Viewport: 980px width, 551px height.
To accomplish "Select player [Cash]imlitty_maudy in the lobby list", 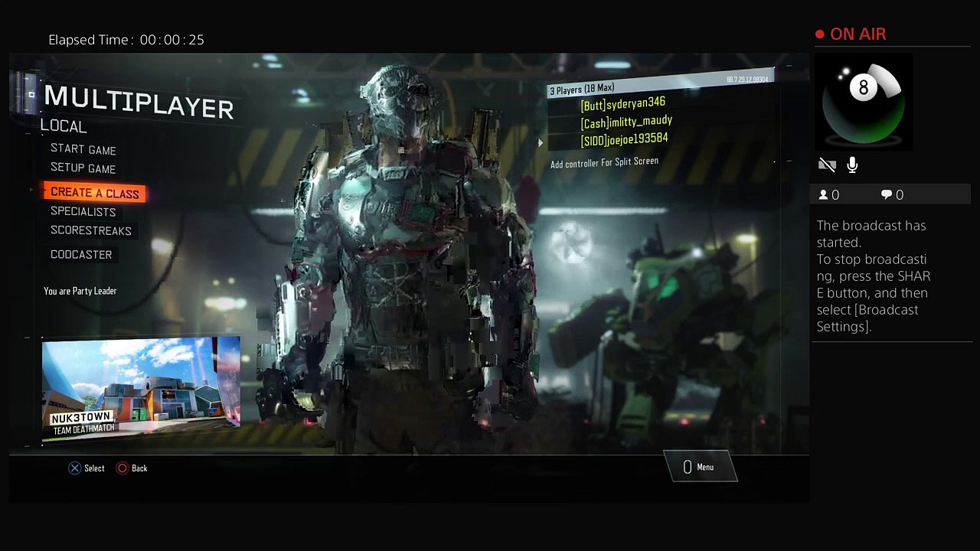I will 626,122.
